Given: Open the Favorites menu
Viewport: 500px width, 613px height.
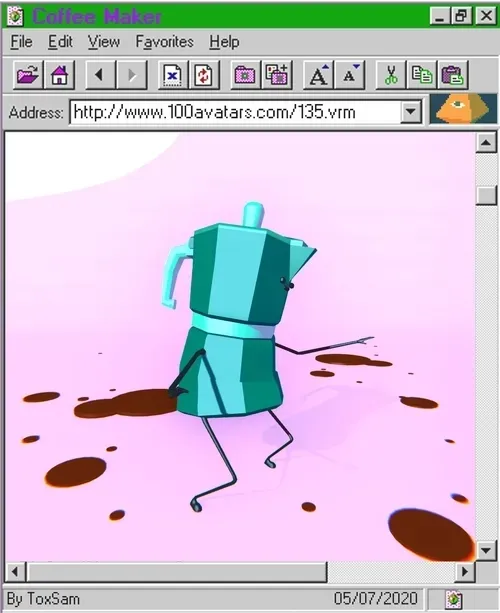Looking at the screenshot, I should click(x=165, y=41).
